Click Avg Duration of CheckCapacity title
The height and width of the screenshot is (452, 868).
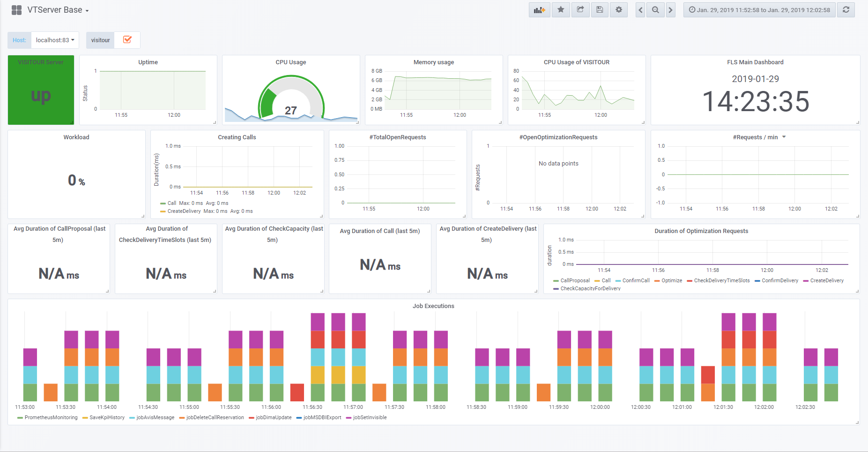click(x=274, y=234)
